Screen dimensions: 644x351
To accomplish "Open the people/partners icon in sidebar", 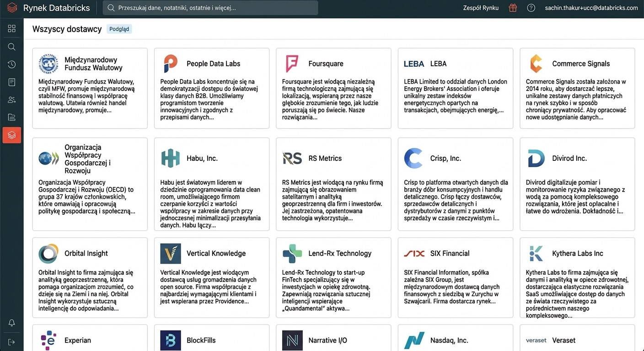I will point(12,100).
